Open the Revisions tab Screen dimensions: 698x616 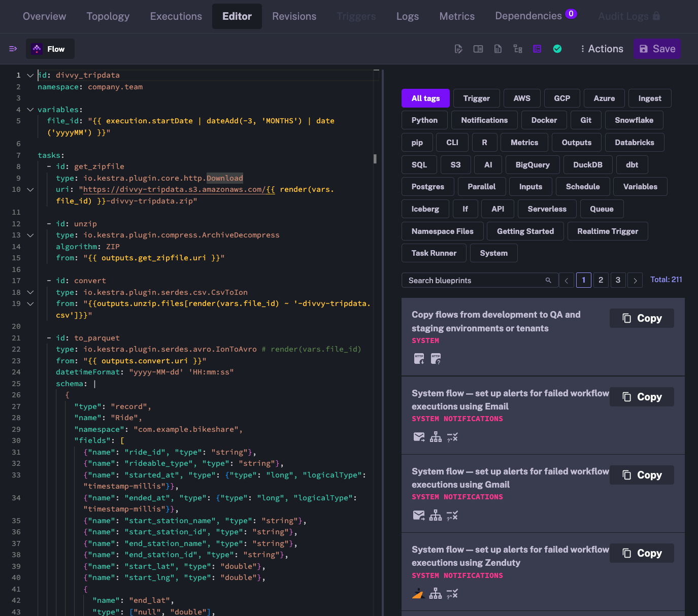(x=294, y=16)
